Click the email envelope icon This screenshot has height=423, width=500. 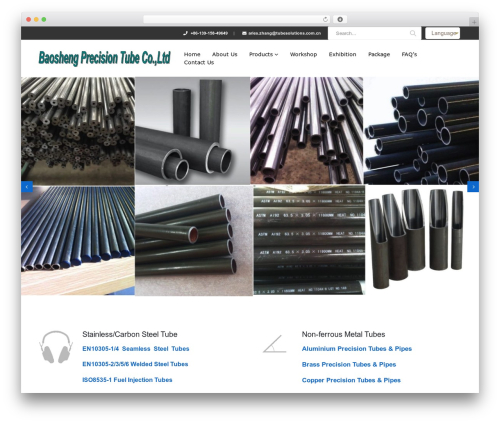(x=244, y=33)
